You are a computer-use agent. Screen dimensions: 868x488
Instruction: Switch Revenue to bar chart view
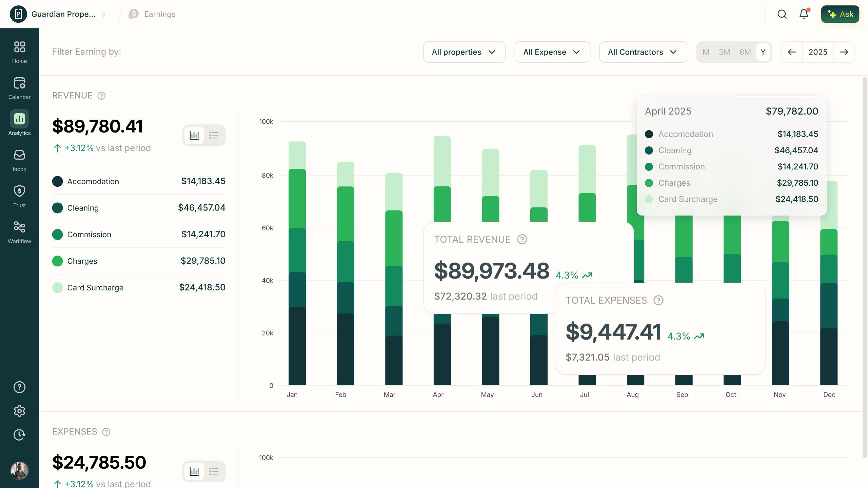click(x=194, y=135)
